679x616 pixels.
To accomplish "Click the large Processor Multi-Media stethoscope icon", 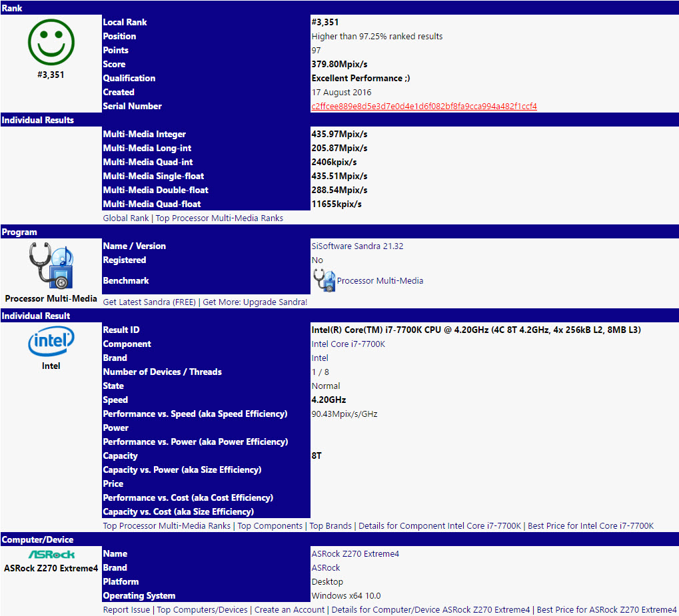I will (51, 265).
